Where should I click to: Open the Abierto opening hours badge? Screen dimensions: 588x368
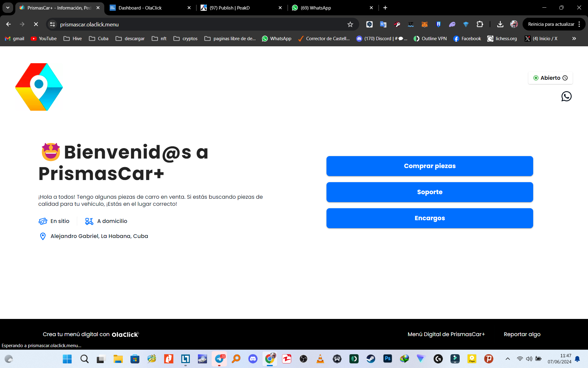[x=550, y=78]
